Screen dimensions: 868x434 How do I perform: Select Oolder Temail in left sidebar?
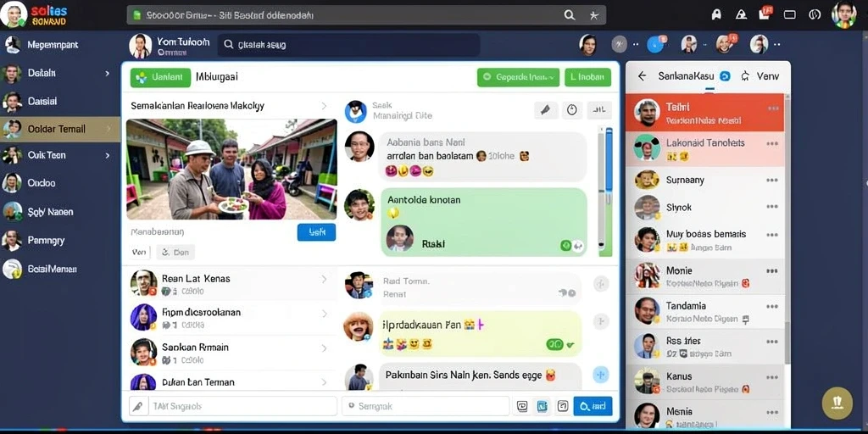click(x=60, y=129)
